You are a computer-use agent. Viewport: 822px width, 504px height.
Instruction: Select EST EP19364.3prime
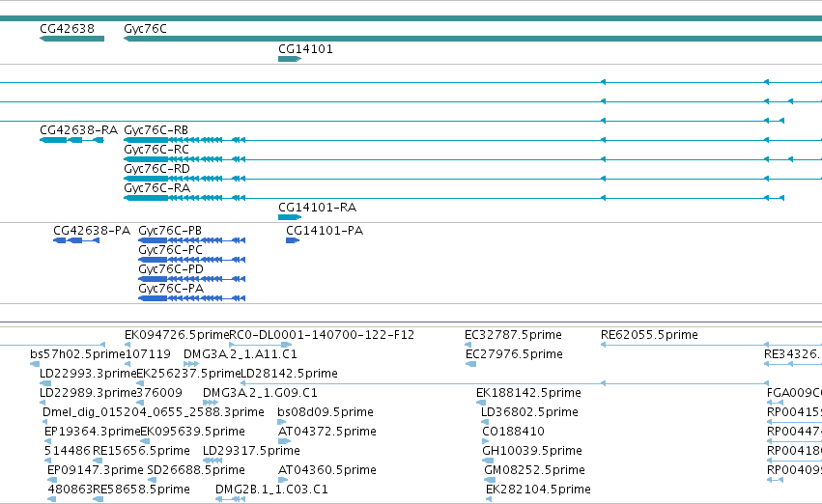(x=93, y=432)
